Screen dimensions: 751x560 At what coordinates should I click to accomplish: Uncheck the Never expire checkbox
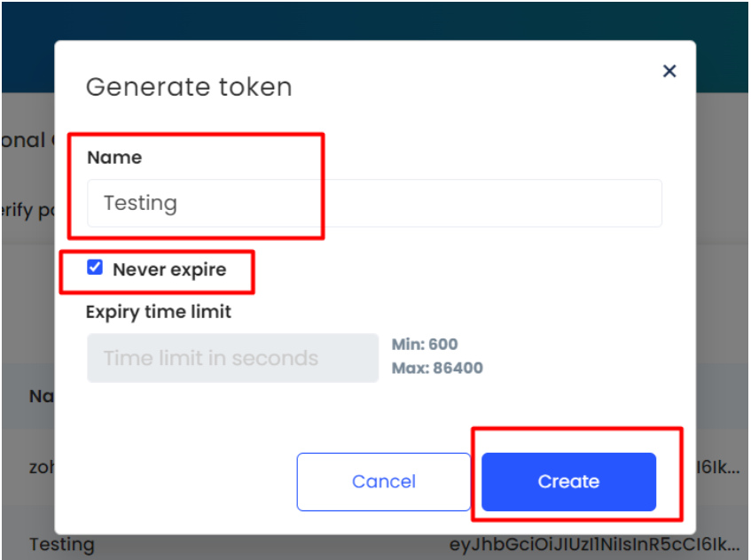95,267
